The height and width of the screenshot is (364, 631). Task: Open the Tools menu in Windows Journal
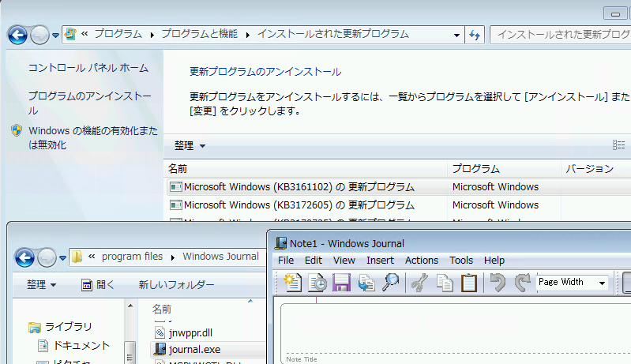pyautogui.click(x=461, y=261)
